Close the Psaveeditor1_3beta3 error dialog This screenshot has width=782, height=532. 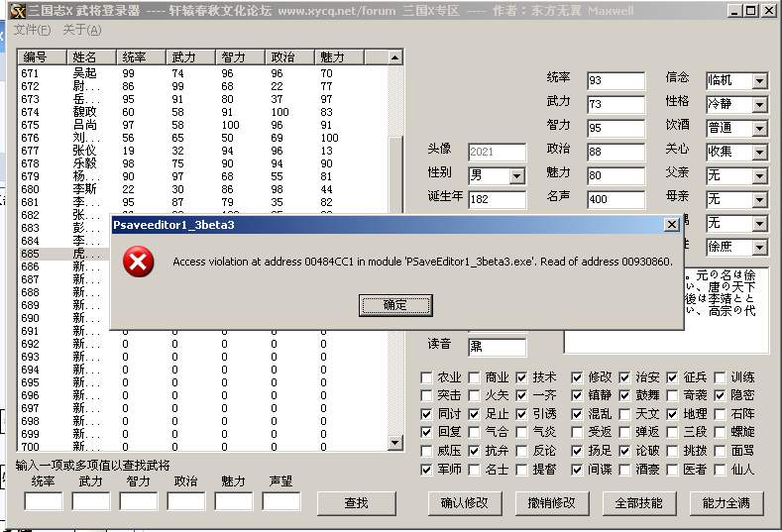coord(671,225)
